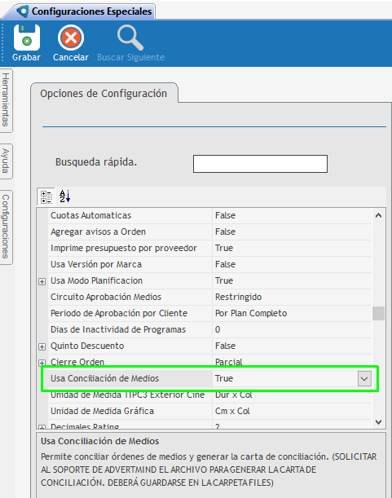
Task: Click the 0 value of Dias de Inactividad
Action: click(x=218, y=329)
